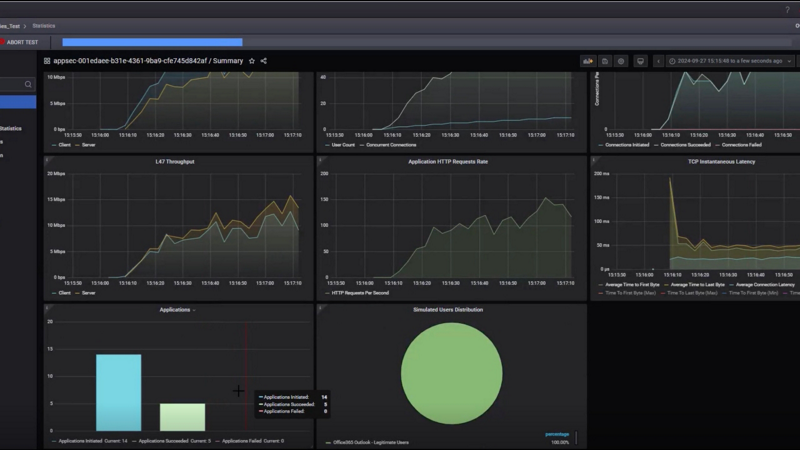
Task: Open the L47 Throughput panel title
Action: [x=174, y=162]
